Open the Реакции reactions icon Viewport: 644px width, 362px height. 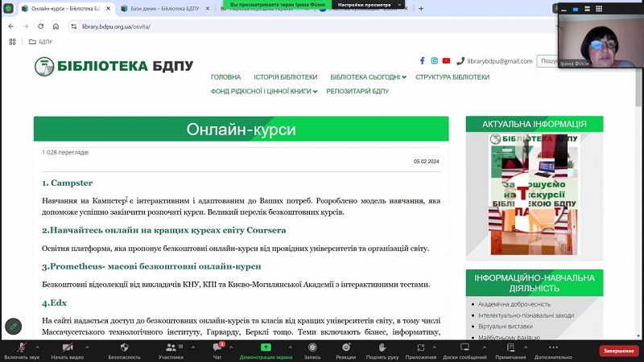[346, 348]
